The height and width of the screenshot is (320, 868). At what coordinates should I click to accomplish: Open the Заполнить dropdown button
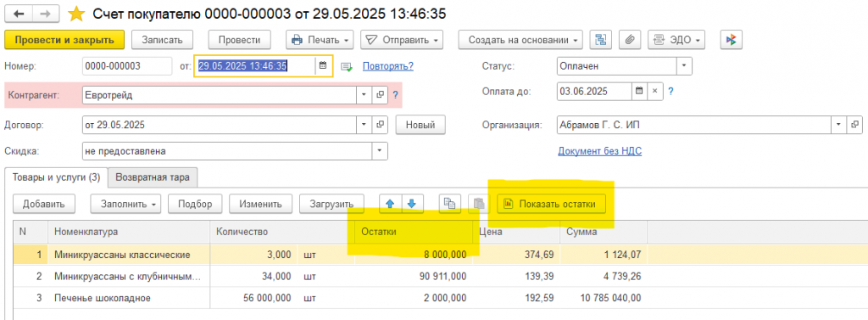tap(125, 204)
